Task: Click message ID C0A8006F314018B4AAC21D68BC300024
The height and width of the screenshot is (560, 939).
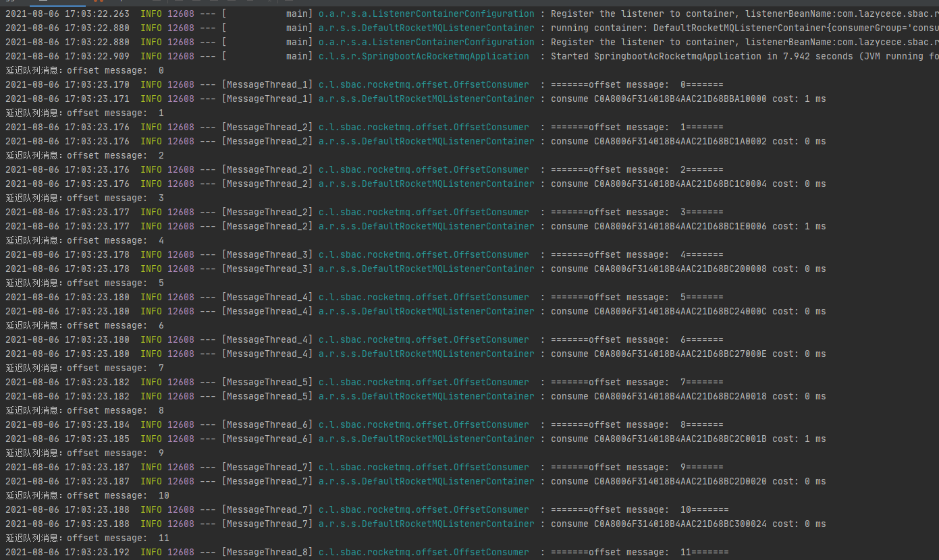Action: tap(680, 524)
